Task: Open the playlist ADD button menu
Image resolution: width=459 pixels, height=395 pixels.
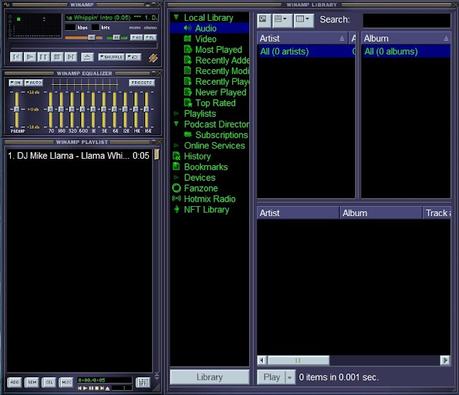Action: click(14, 382)
